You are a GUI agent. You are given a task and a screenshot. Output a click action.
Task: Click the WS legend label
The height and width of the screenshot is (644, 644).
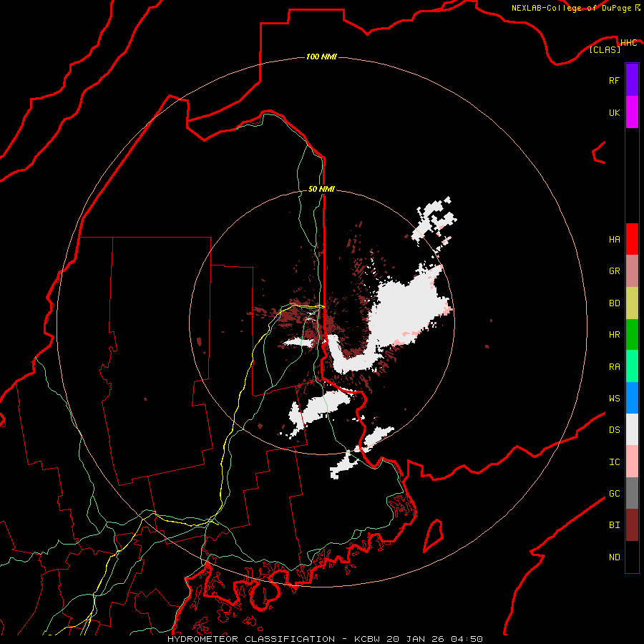click(614, 398)
